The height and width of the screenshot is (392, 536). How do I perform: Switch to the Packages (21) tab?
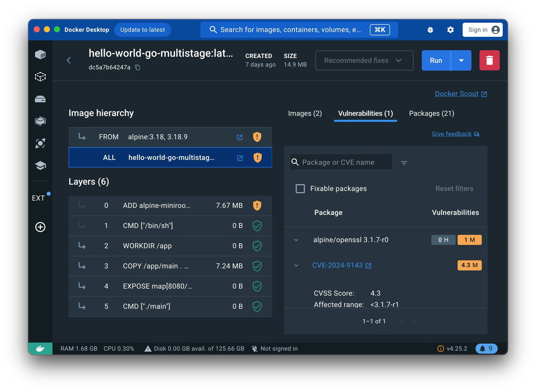(432, 113)
